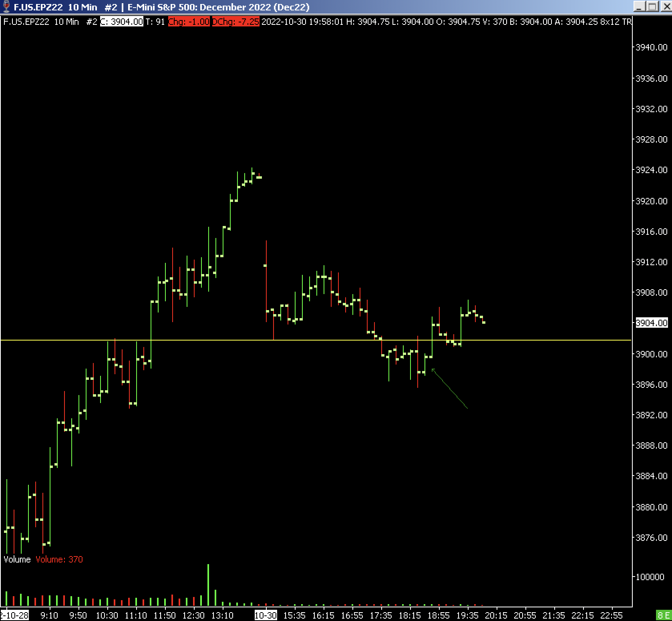Click the 3912.00 price scale label
Viewport: 672px width, 621px height.
[652, 262]
